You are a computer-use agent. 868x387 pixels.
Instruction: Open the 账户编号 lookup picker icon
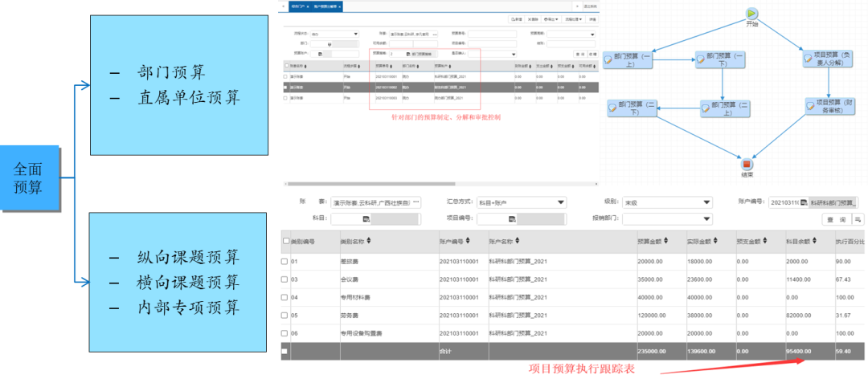pyautogui.click(x=805, y=202)
